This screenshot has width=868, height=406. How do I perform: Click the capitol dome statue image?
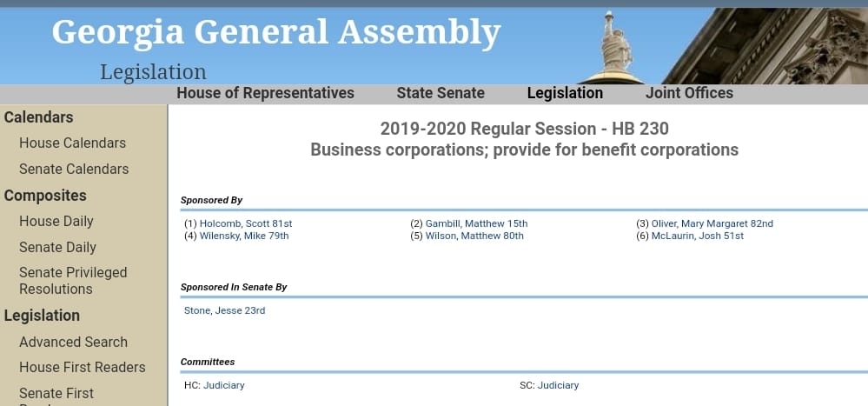[x=615, y=48]
